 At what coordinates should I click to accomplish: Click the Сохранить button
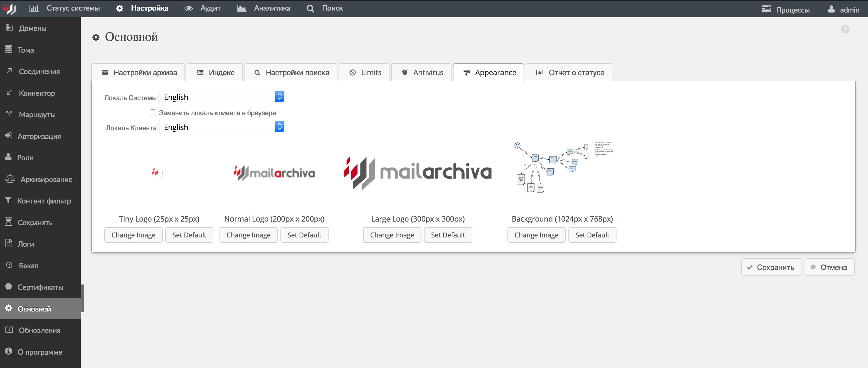click(771, 267)
